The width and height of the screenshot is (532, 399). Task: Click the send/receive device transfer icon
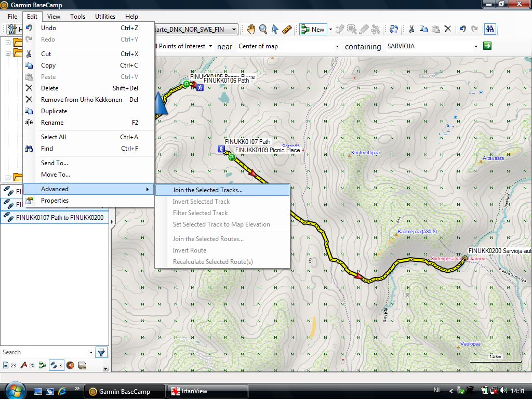tap(393, 30)
